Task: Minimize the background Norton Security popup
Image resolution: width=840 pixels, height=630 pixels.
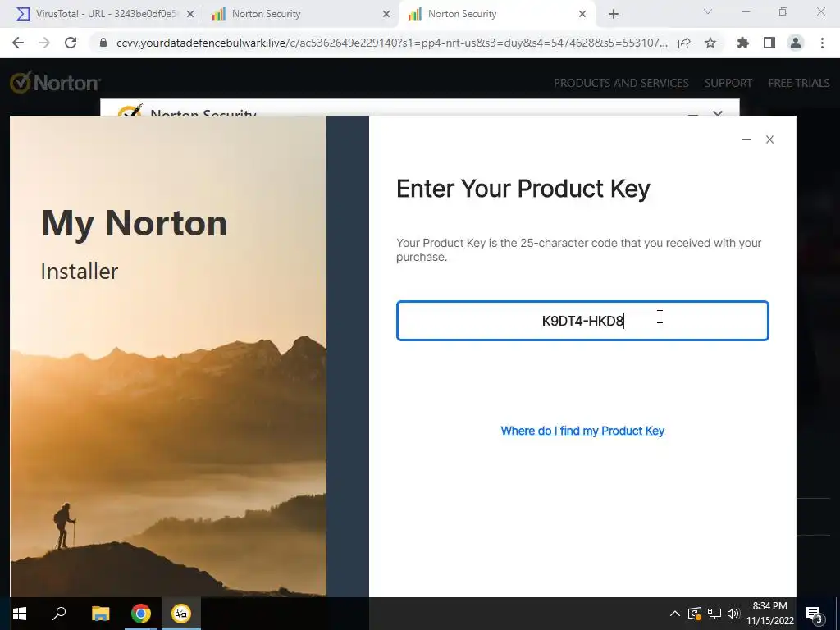Action: 692,114
